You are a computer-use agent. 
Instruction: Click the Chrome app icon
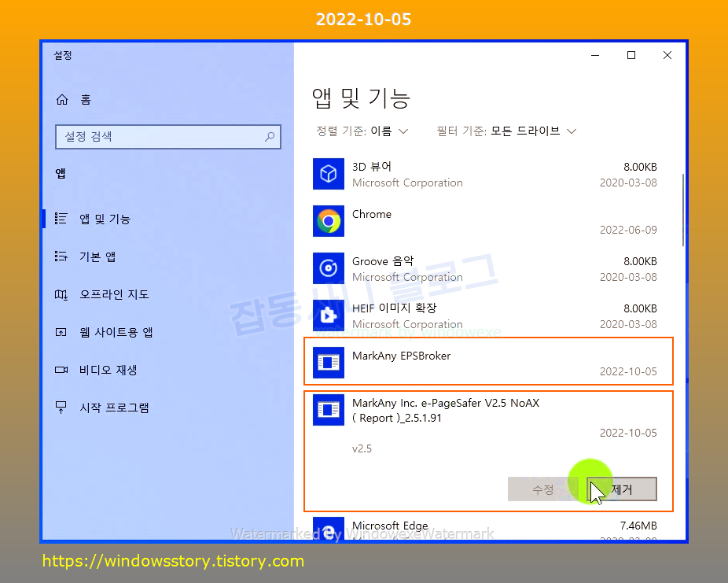coord(329,221)
